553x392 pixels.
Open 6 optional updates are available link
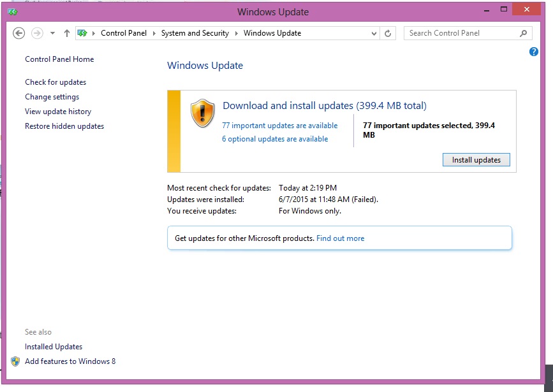[x=275, y=139]
